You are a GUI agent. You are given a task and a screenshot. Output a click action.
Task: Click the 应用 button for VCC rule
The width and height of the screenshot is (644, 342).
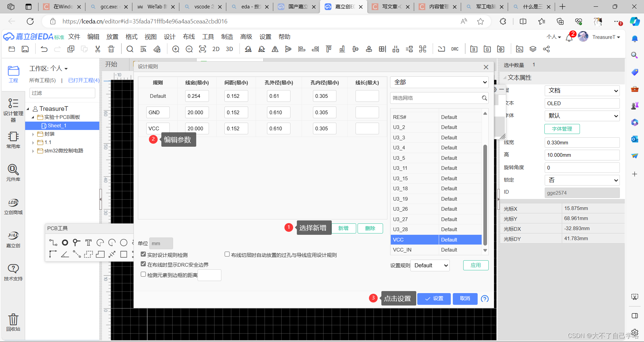[476, 265]
